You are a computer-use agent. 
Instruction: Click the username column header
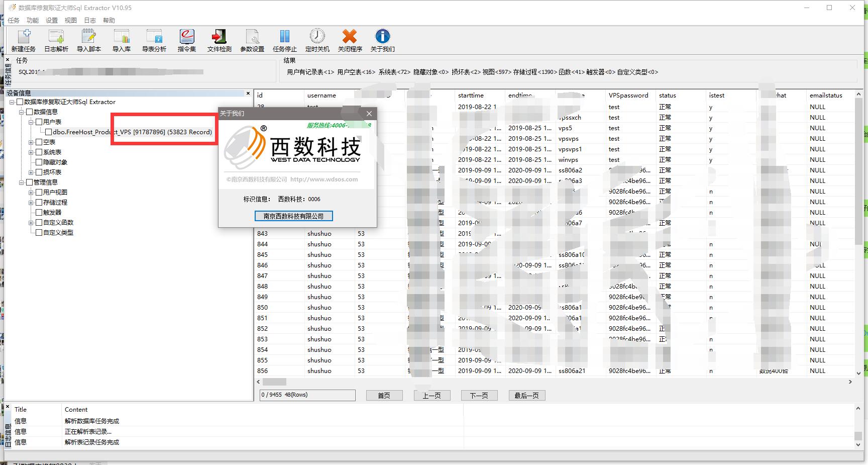coord(330,96)
